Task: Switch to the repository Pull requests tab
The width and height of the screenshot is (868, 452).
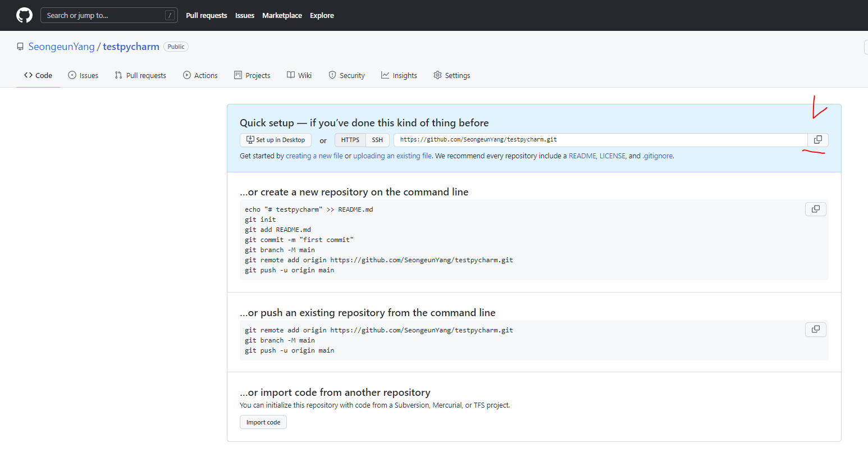Action: (140, 75)
